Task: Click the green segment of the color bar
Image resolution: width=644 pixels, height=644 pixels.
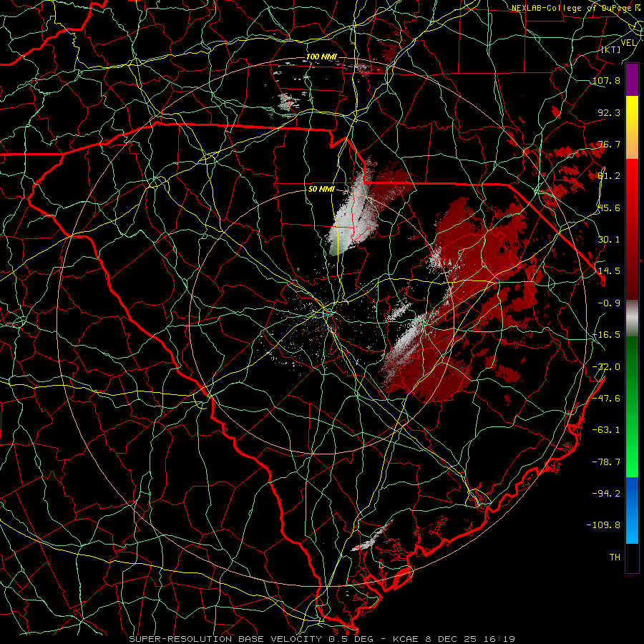Action: pos(632,406)
